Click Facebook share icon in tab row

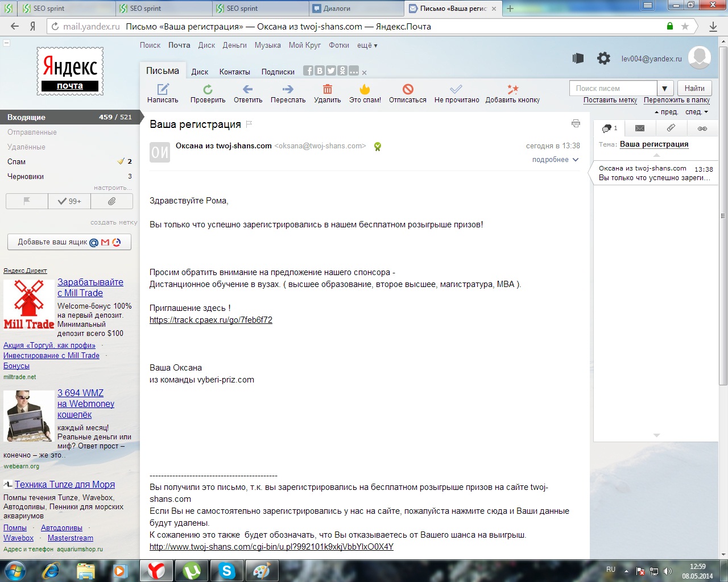pos(308,70)
